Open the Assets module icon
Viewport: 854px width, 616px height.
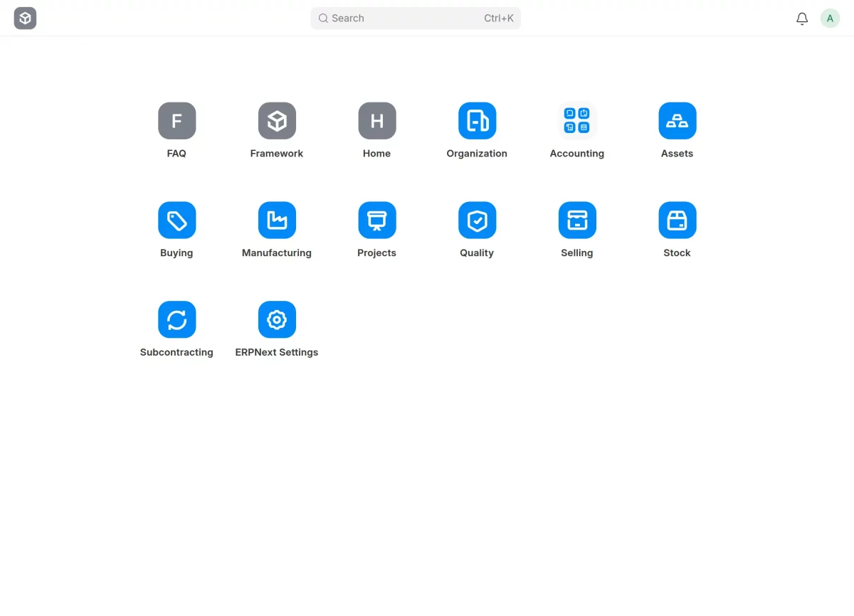[x=678, y=121]
